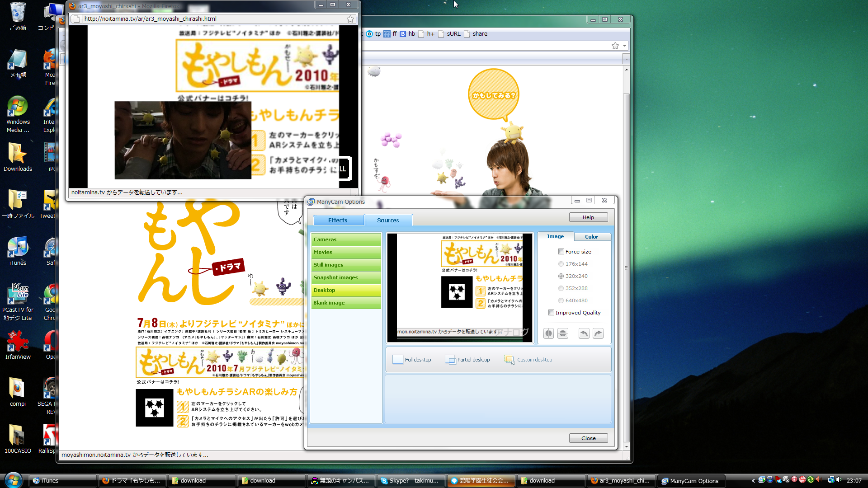Select the 352x288 resolution radio button
The width and height of the screenshot is (868, 488).
(x=561, y=288)
